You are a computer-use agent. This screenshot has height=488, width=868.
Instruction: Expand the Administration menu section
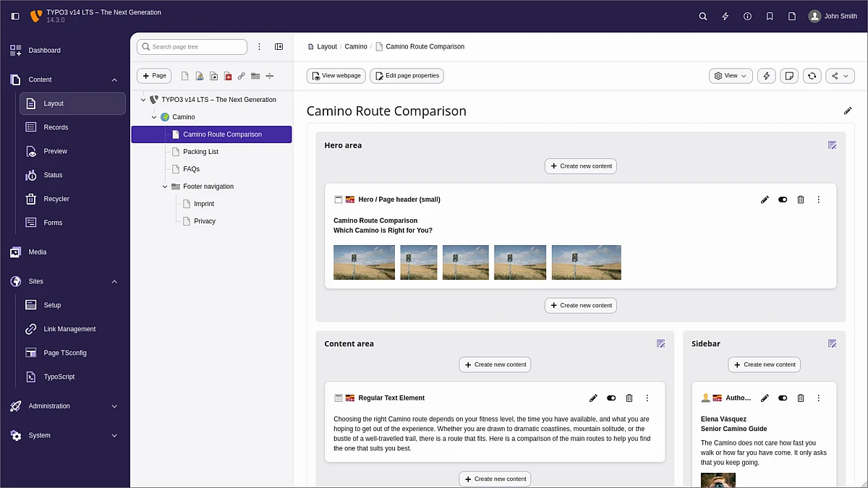[114, 406]
